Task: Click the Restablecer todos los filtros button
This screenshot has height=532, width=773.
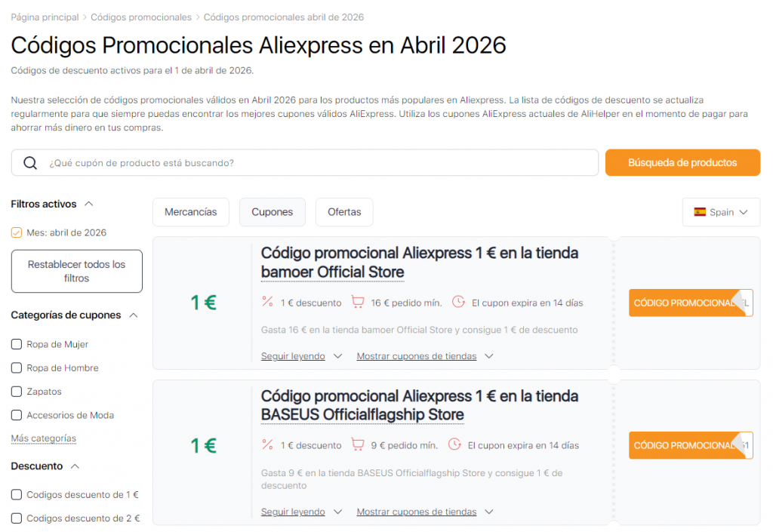Action: coord(76,270)
